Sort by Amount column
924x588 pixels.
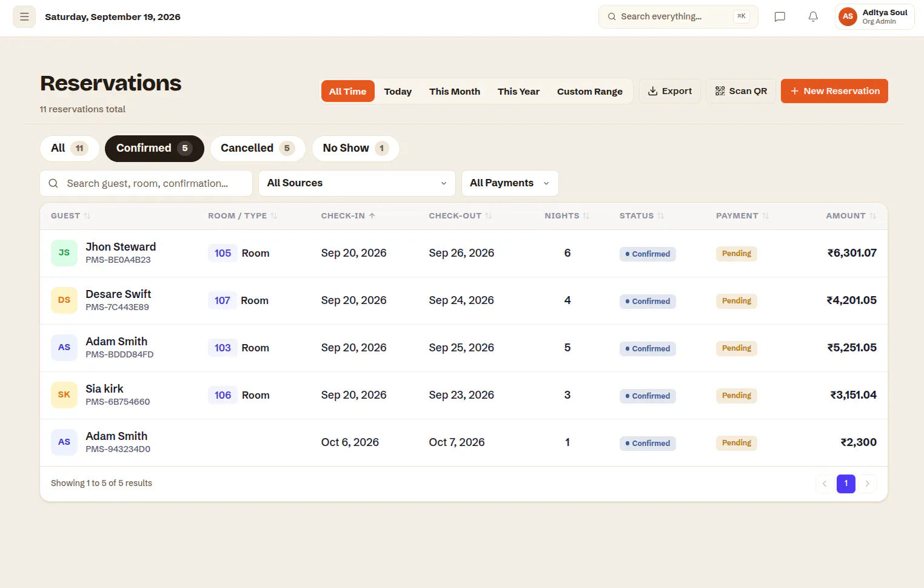[x=851, y=216]
